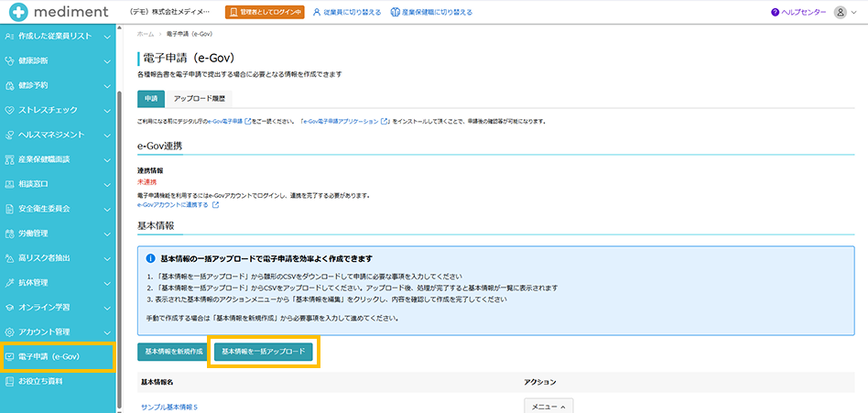
Task: Click the e-Gov電子申請 link
Action: (x=225, y=121)
